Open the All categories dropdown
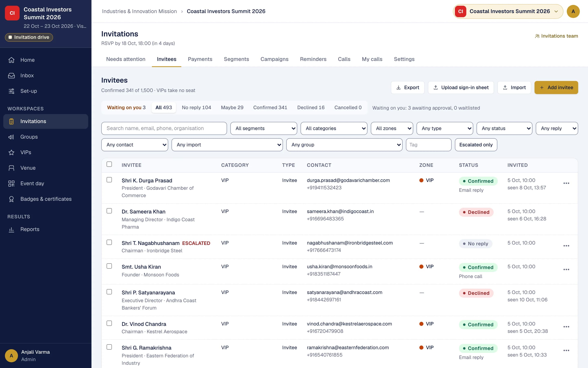Viewport: 588px width, 368px height. tap(334, 128)
